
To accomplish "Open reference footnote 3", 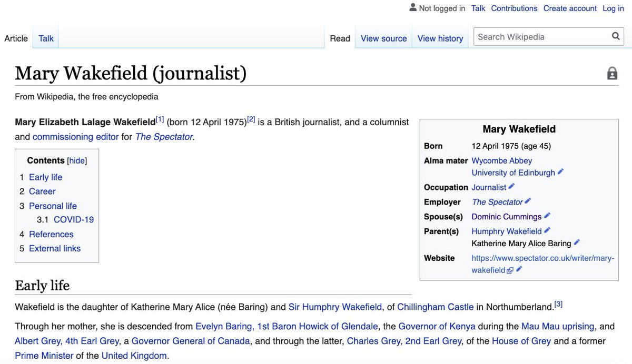I will point(559,304).
